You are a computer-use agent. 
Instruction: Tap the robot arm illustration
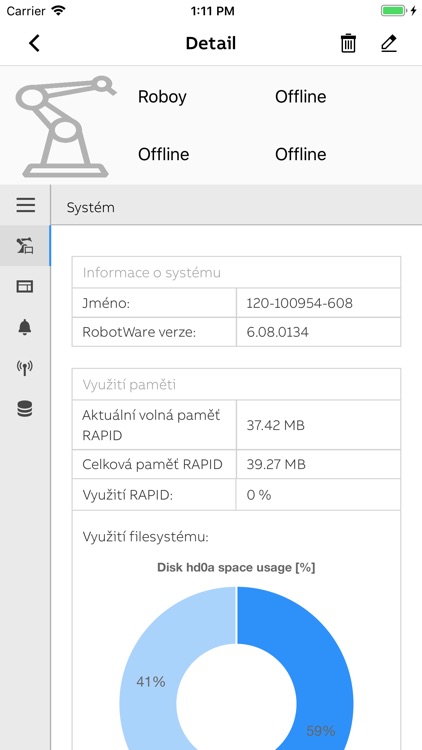tap(65, 126)
